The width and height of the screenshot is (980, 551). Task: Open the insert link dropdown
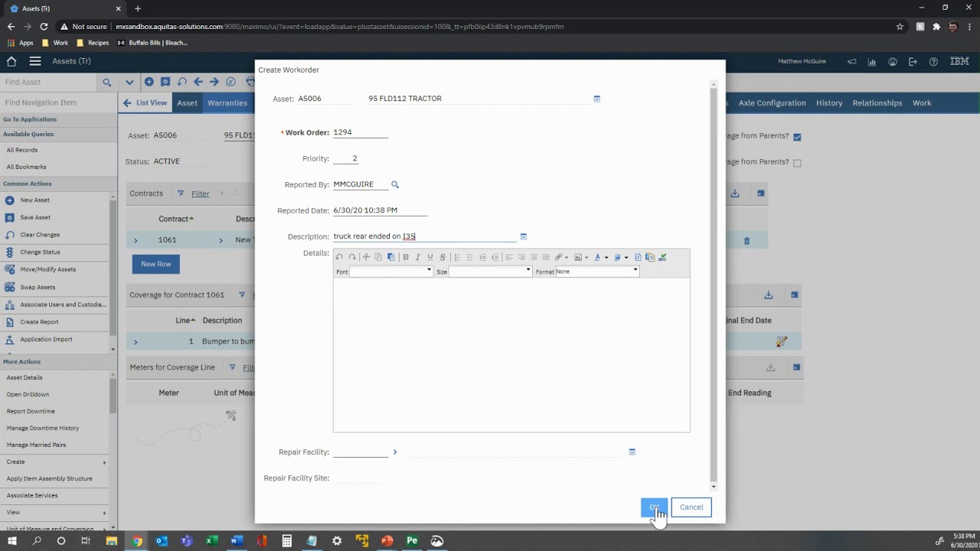(x=567, y=257)
